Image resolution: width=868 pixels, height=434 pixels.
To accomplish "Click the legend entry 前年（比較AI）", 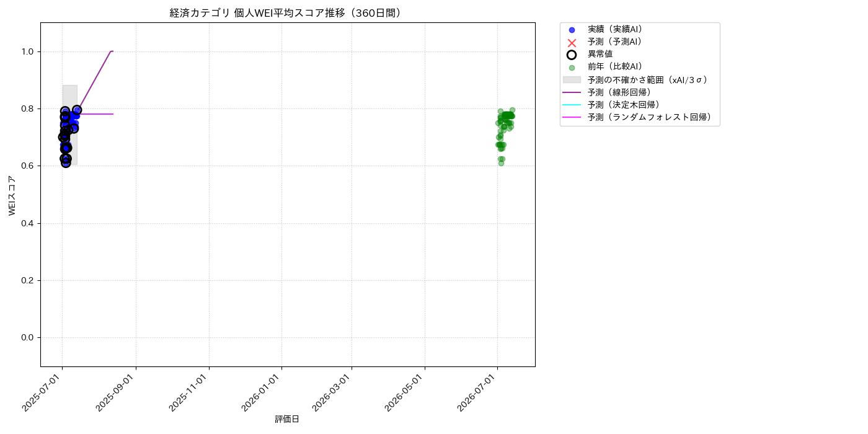I will click(x=615, y=66).
